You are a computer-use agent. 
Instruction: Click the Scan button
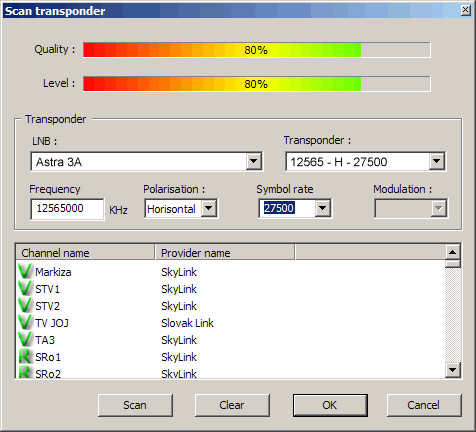(x=135, y=405)
